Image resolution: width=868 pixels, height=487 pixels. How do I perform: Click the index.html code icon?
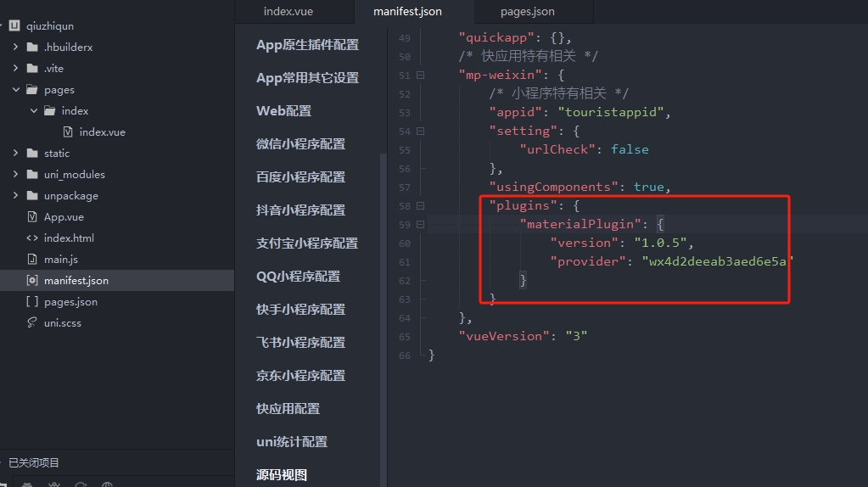point(32,238)
